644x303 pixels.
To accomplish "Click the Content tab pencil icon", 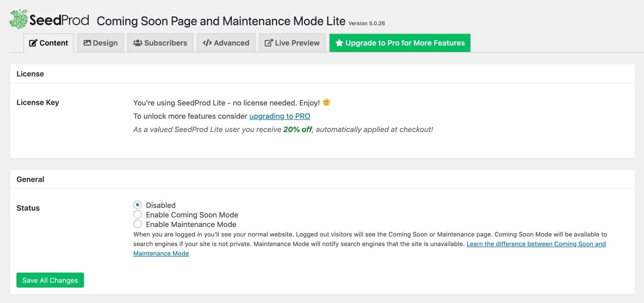I will (x=33, y=42).
